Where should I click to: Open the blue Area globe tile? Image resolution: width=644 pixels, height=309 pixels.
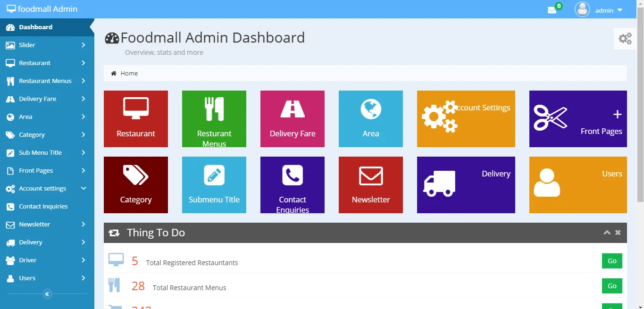pyautogui.click(x=371, y=119)
